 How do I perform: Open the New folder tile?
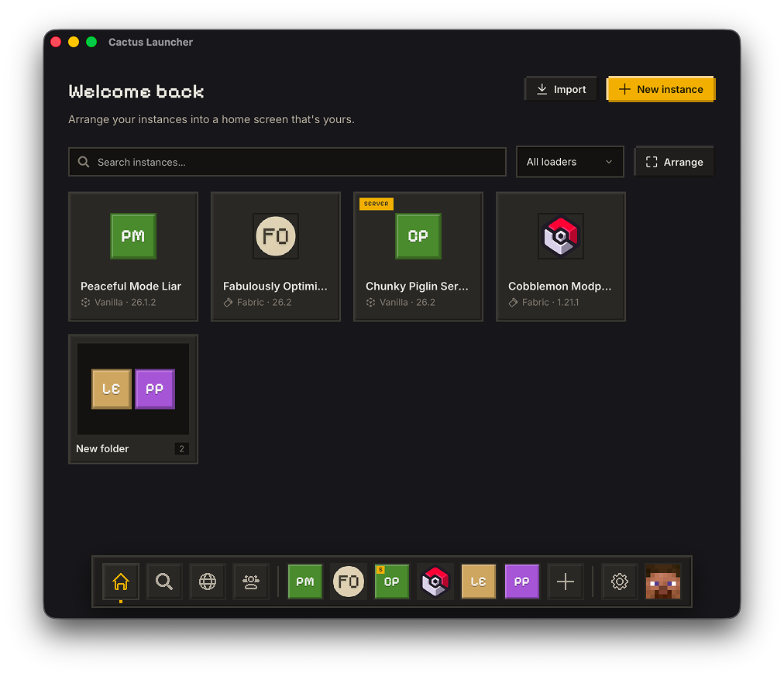coord(133,400)
